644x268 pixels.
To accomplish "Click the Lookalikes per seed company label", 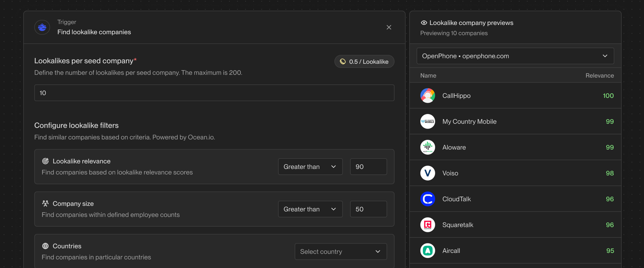I will pyautogui.click(x=84, y=61).
